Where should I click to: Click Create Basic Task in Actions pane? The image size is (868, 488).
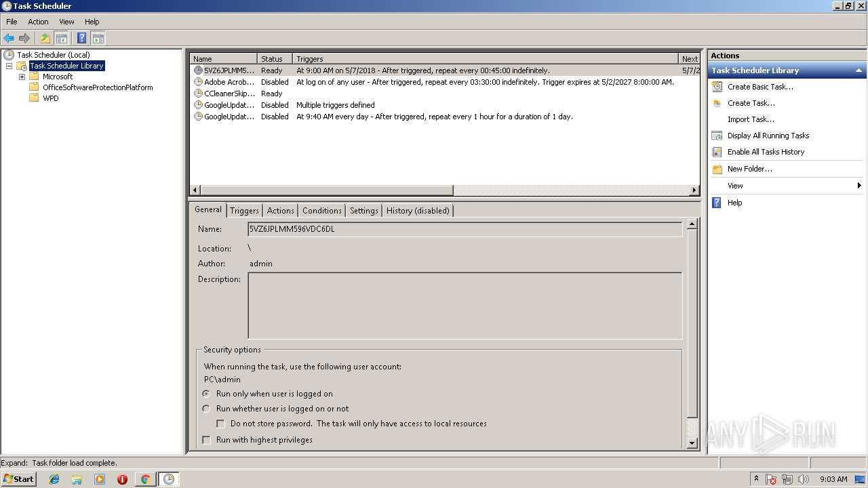[x=760, y=87]
